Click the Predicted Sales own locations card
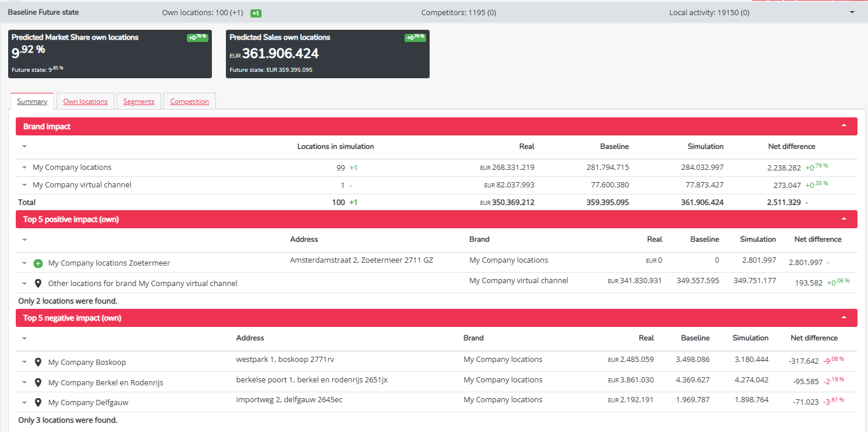The width and height of the screenshot is (868, 432). (327, 54)
